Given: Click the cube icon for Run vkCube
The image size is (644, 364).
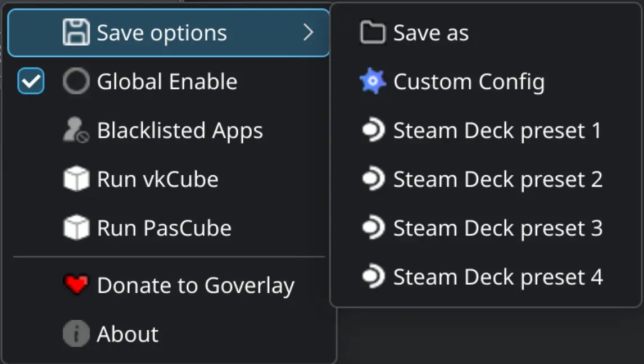Looking at the screenshot, I should (x=76, y=180).
